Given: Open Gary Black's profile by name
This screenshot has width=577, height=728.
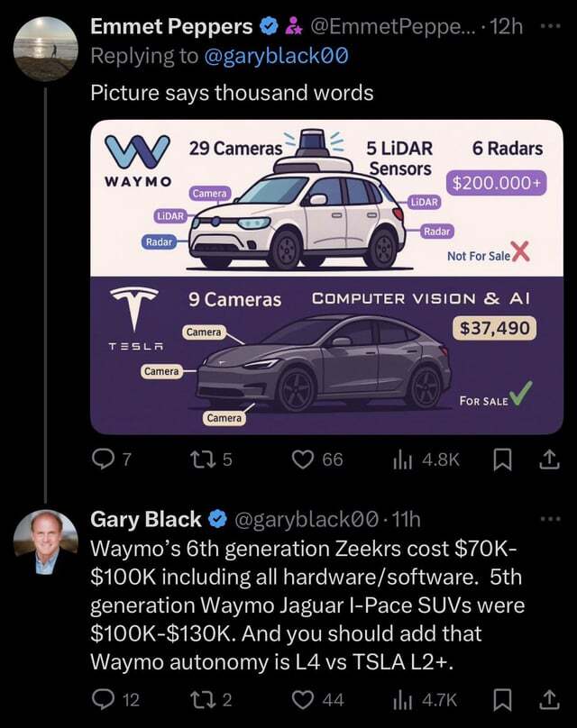Looking at the screenshot, I should click(x=146, y=519).
